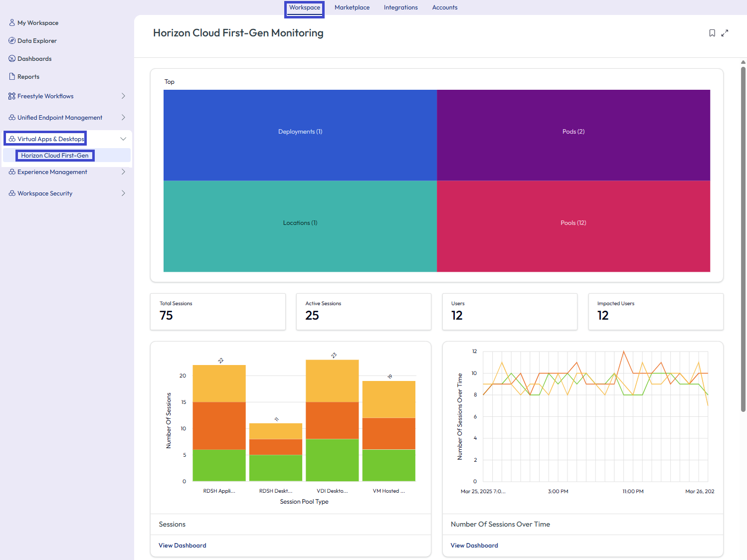The image size is (747, 560).
Task: Click the Freestyle Workflows icon
Action: (12, 96)
